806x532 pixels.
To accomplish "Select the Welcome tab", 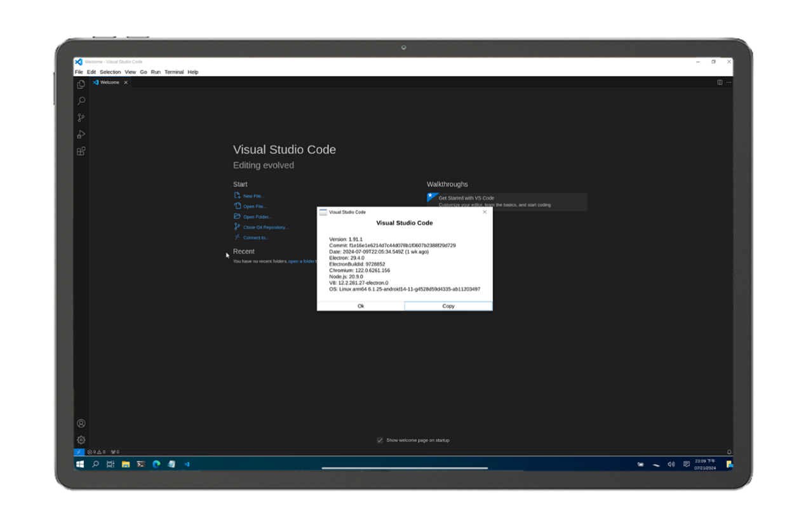I will 109,83.
